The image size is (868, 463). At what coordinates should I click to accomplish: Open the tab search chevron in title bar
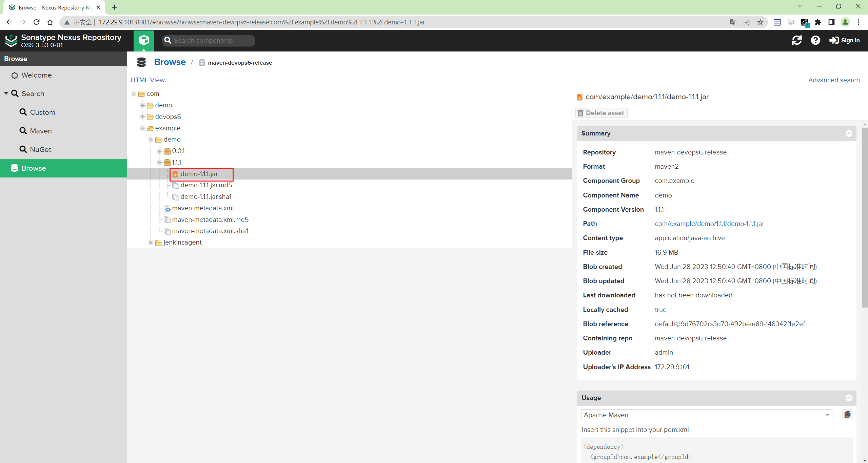(x=800, y=6)
